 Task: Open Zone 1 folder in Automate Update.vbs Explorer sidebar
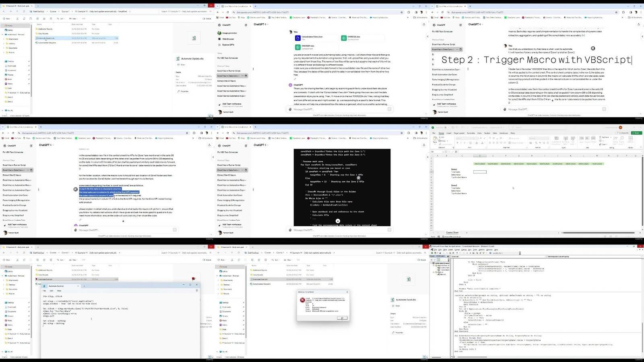pos(10,97)
